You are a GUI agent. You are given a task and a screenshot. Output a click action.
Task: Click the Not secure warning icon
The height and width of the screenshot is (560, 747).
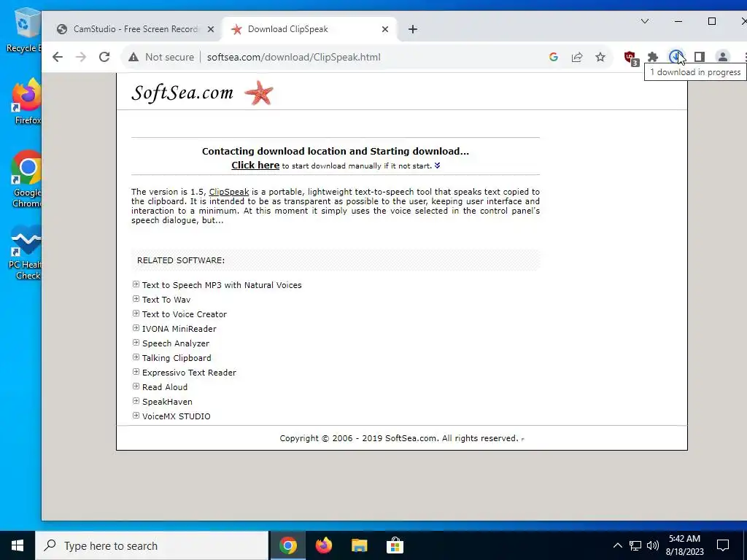tap(133, 57)
